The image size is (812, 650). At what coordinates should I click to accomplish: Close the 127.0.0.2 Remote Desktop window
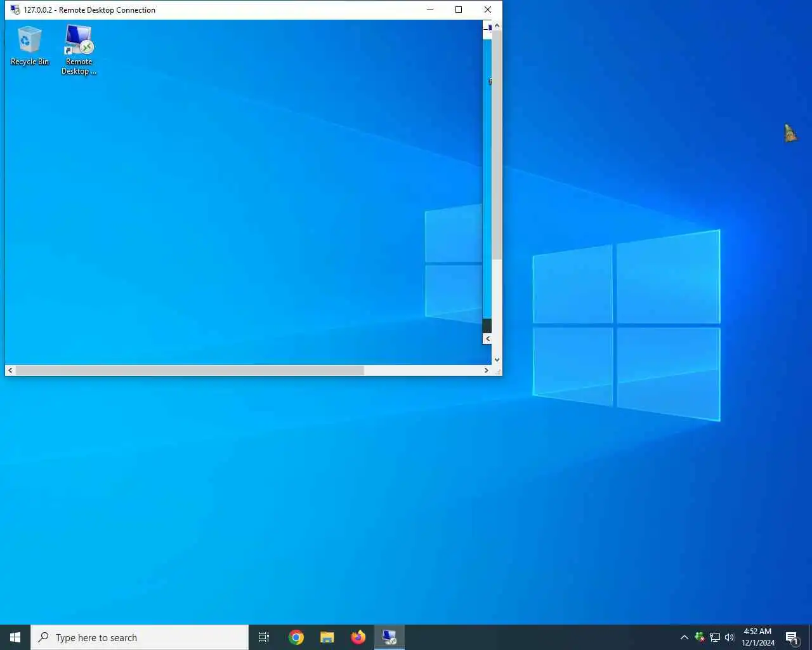pos(487,10)
